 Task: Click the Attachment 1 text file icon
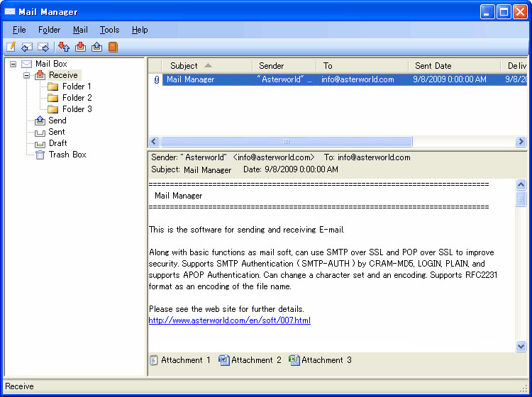coord(154,360)
